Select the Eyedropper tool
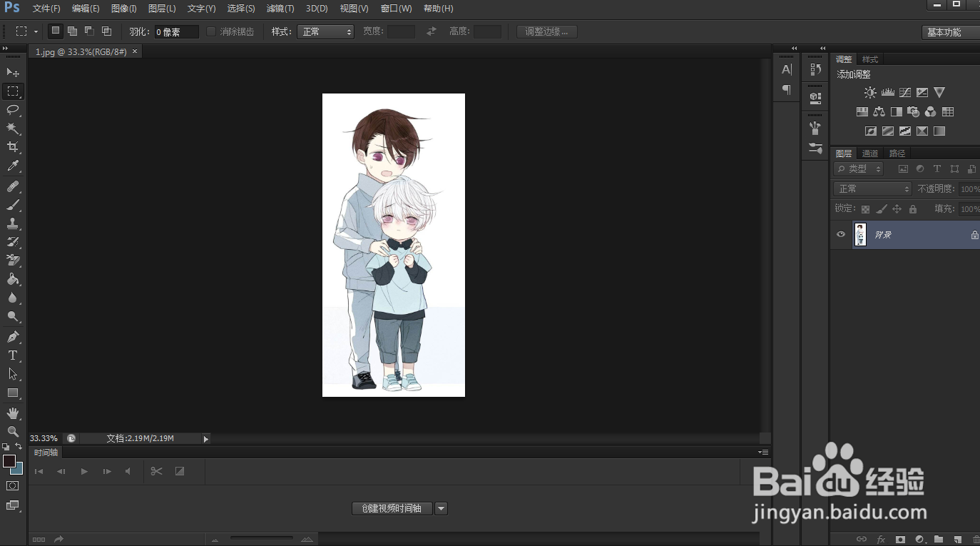 pos(13,166)
